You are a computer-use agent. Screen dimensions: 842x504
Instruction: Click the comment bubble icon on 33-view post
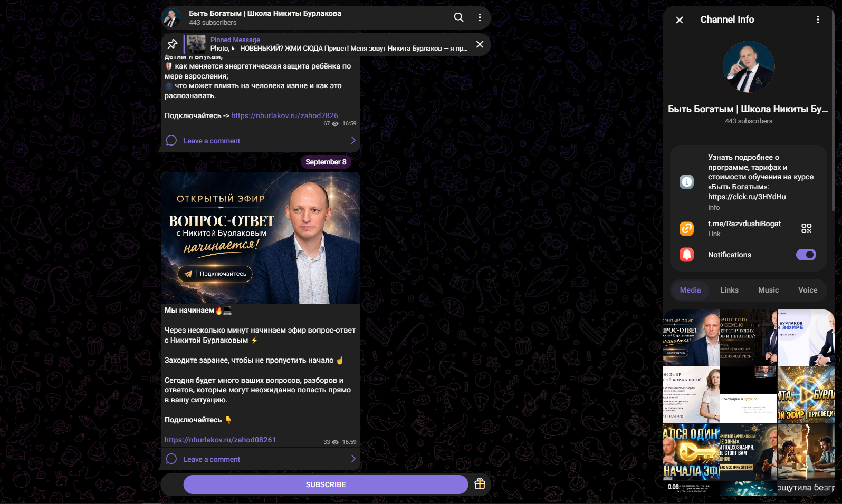(171, 459)
